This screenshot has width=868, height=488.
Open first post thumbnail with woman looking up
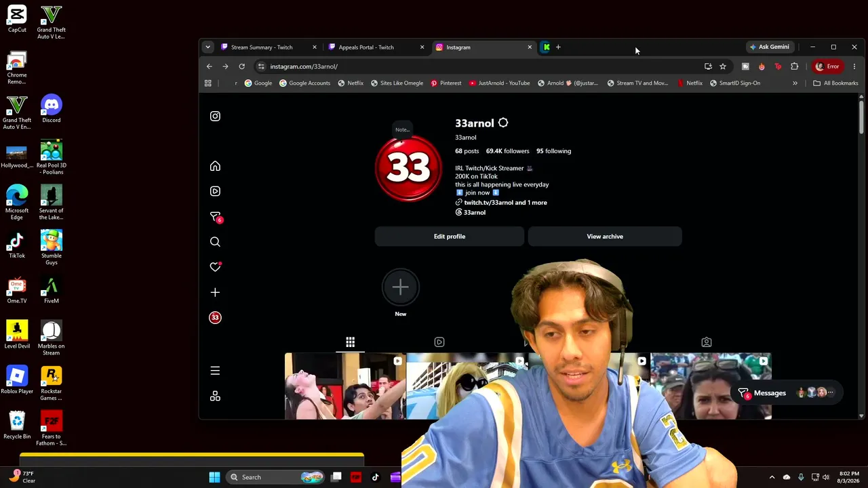tap(345, 386)
